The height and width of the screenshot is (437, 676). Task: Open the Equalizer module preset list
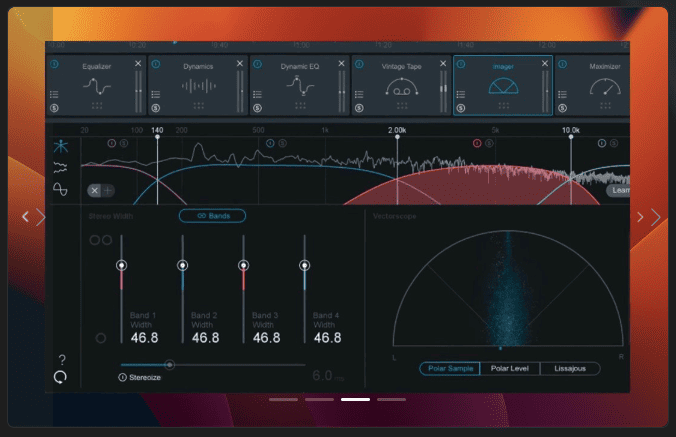[54, 94]
